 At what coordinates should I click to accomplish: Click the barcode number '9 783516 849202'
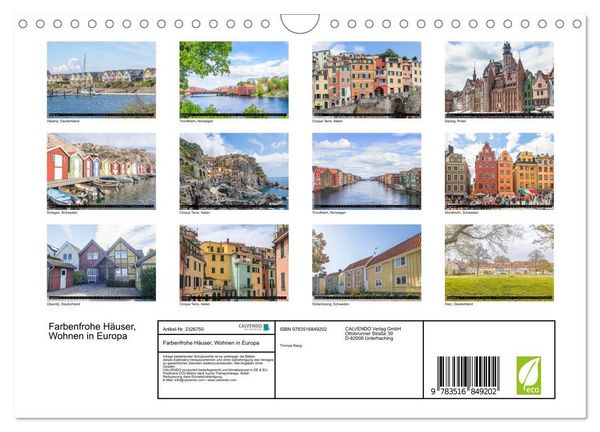point(463,391)
